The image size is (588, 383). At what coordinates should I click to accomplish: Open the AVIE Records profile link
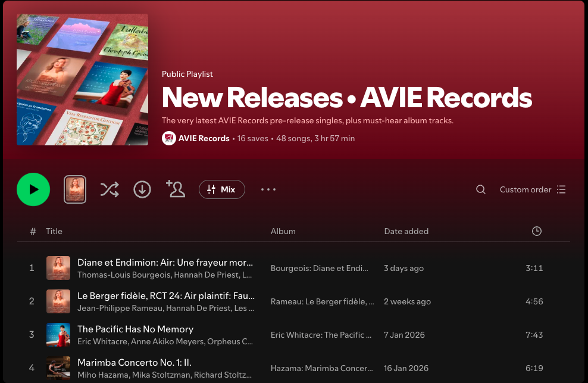pyautogui.click(x=204, y=138)
